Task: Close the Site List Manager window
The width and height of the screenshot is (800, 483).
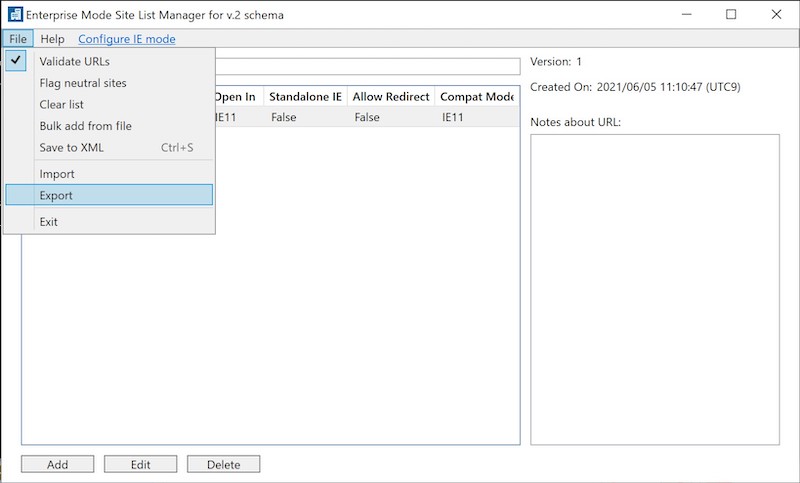Action: click(x=776, y=14)
